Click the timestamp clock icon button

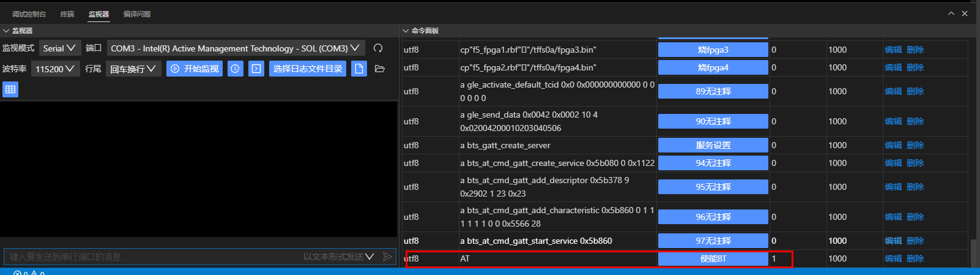click(x=236, y=69)
